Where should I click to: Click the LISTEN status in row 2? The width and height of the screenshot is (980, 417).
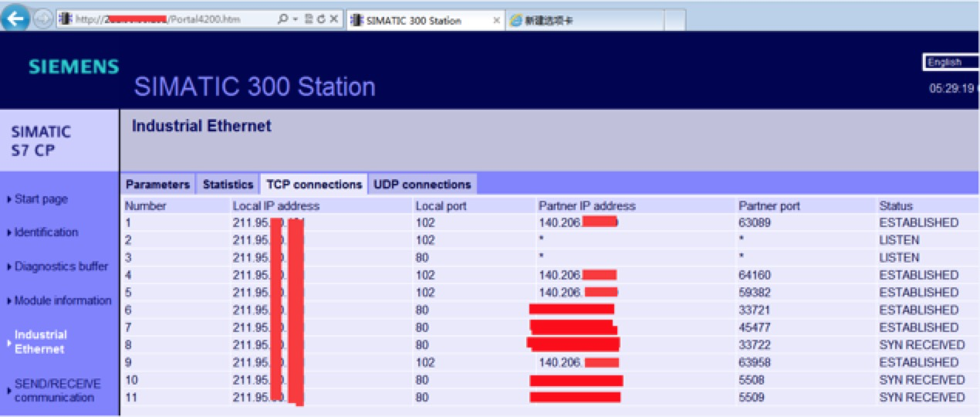click(899, 240)
